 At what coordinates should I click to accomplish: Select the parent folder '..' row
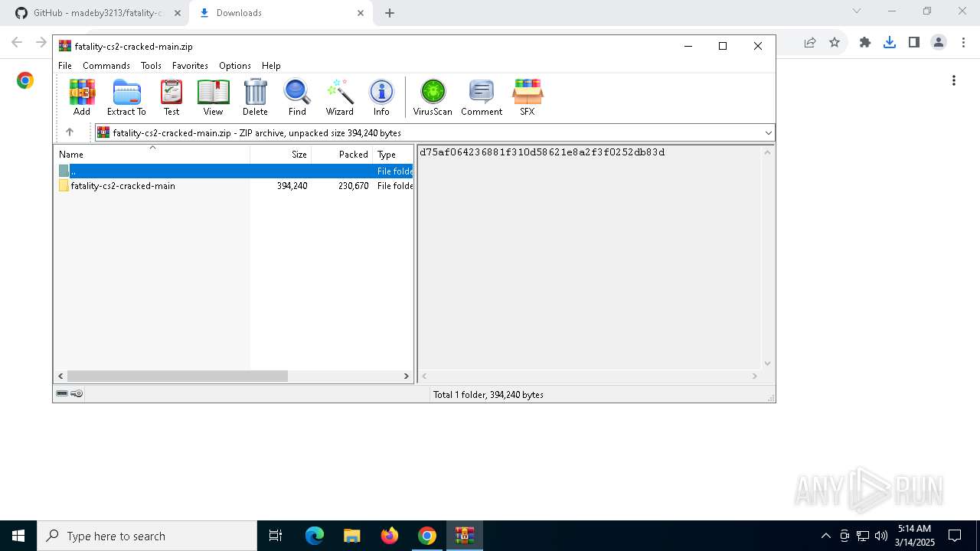pyautogui.click(x=234, y=171)
